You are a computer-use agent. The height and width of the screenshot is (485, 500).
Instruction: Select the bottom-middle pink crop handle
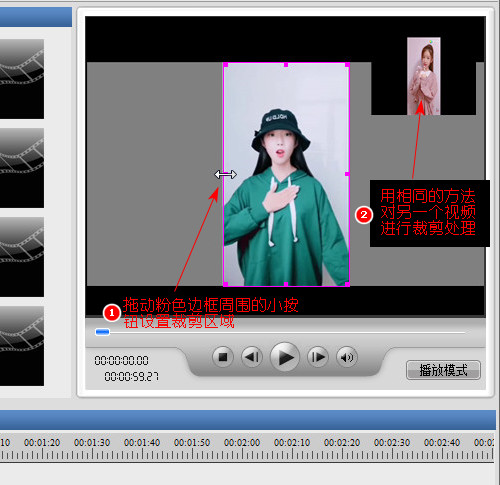[x=286, y=284]
